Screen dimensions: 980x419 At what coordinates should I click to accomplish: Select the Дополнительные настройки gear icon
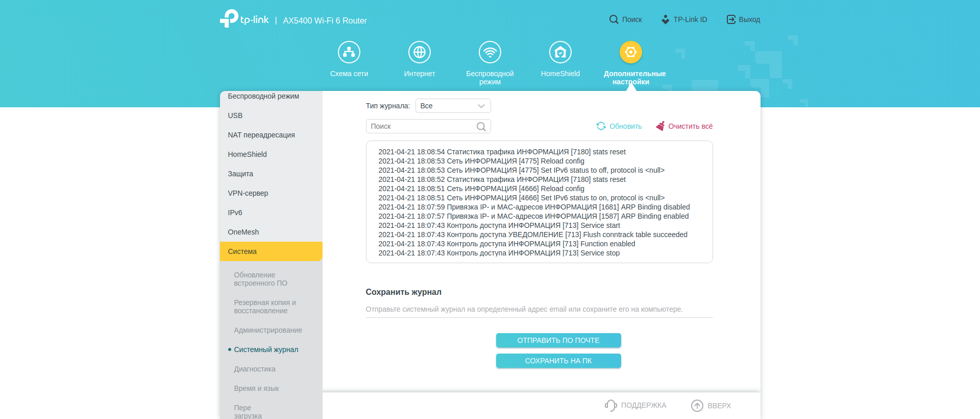pos(631,52)
